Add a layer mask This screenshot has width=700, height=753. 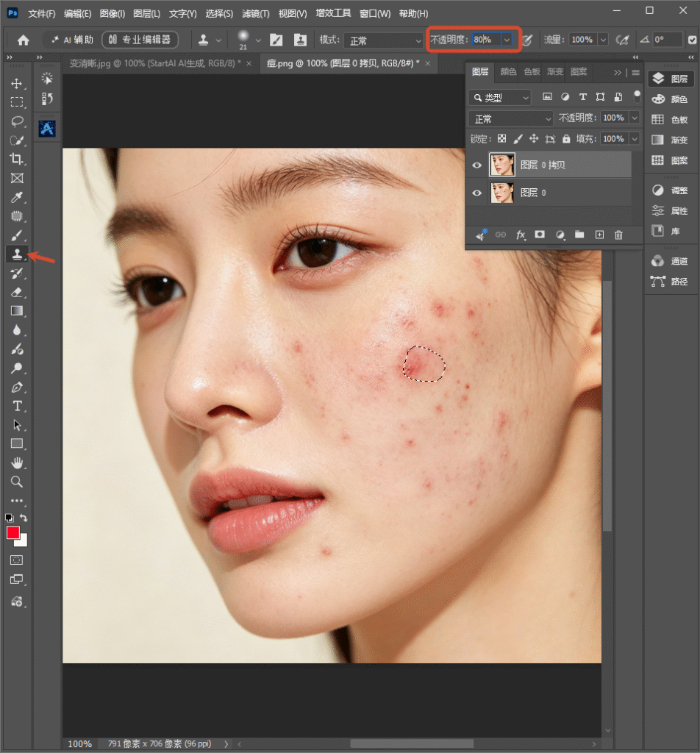540,235
